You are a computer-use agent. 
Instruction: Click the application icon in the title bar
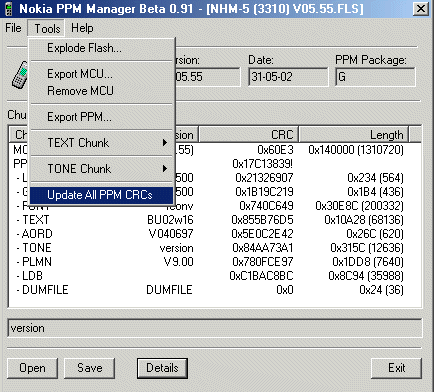8,9
